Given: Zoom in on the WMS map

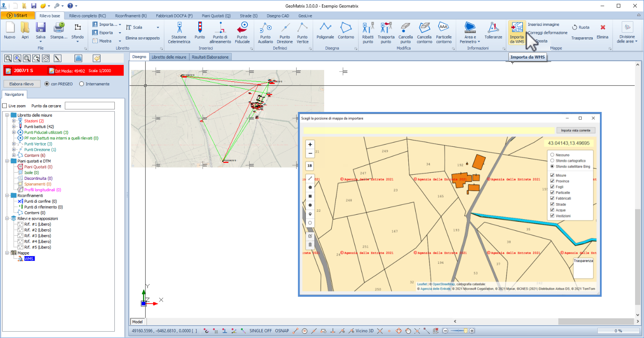Looking at the screenshot, I should [310, 144].
